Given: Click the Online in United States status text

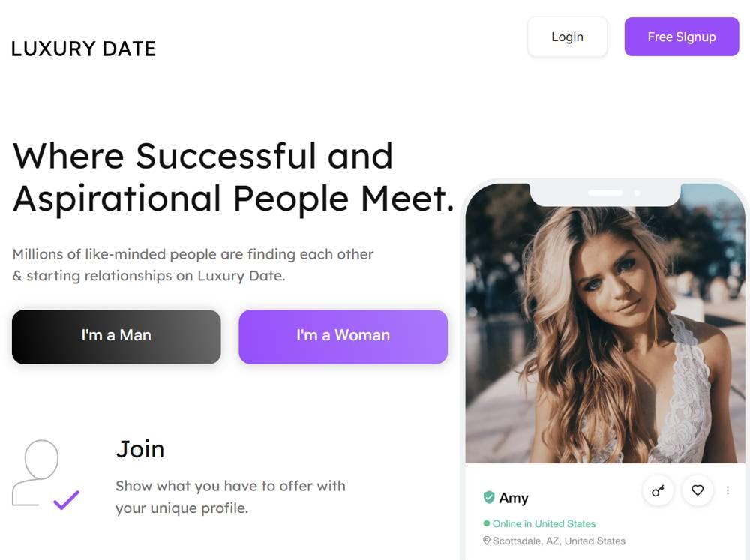Looking at the screenshot, I should [x=544, y=523].
